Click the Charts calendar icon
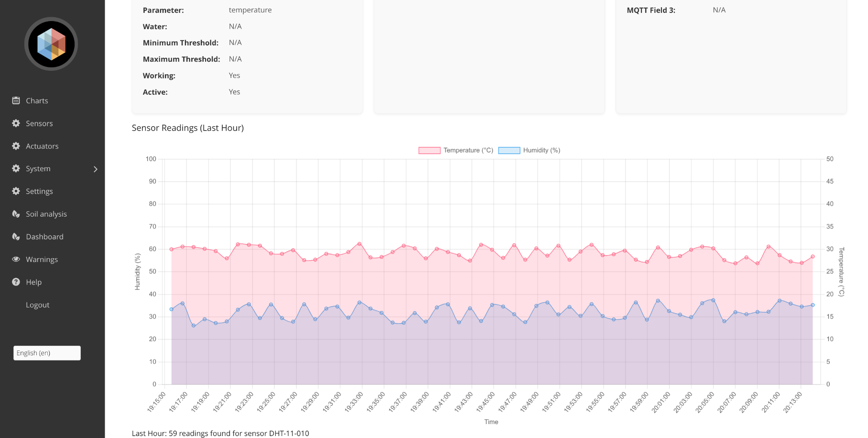This screenshot has height=438, width=868. 16,100
